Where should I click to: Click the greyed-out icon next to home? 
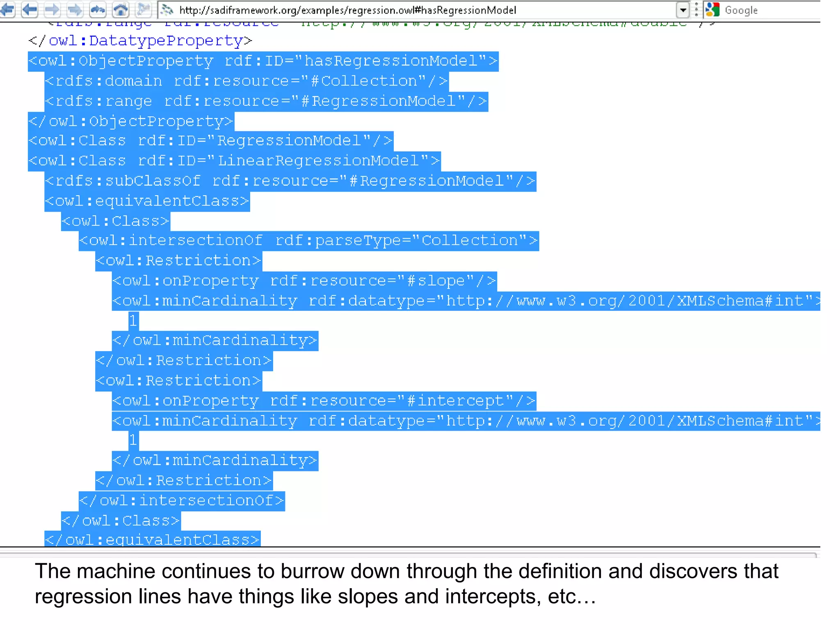click(x=143, y=9)
